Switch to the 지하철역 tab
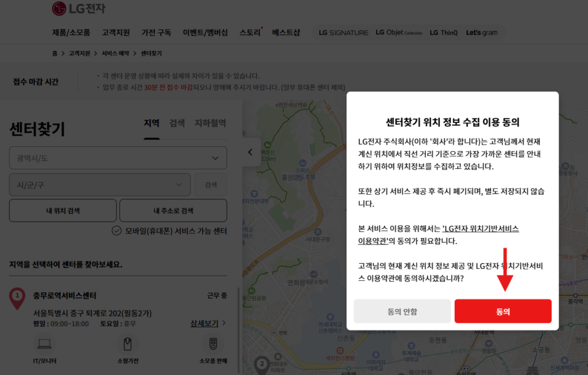The height and width of the screenshot is (375, 588). [210, 123]
